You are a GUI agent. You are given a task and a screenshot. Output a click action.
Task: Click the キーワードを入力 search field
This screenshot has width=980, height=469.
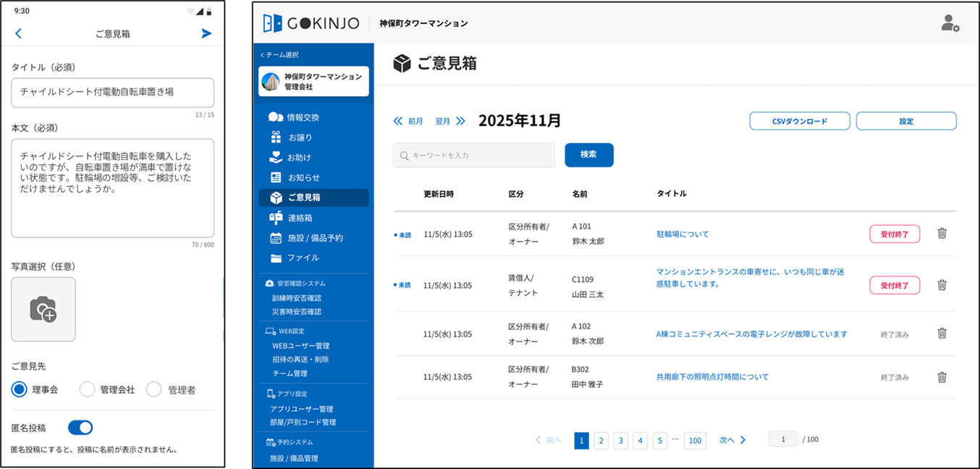(474, 155)
